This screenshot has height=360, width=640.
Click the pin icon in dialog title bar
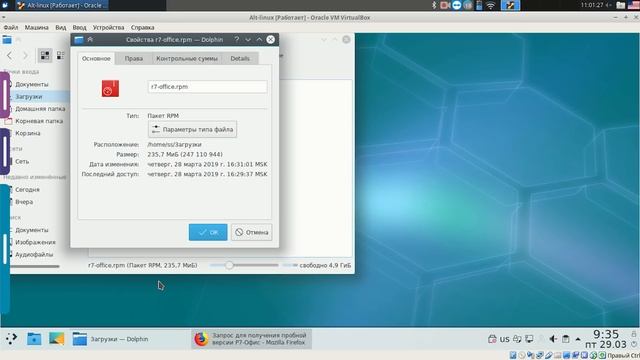pos(90,40)
